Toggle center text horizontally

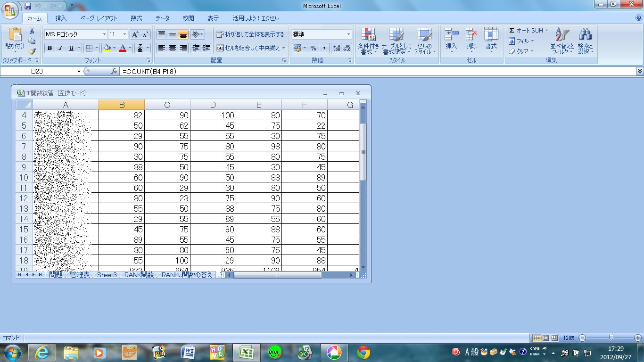tap(173, 48)
